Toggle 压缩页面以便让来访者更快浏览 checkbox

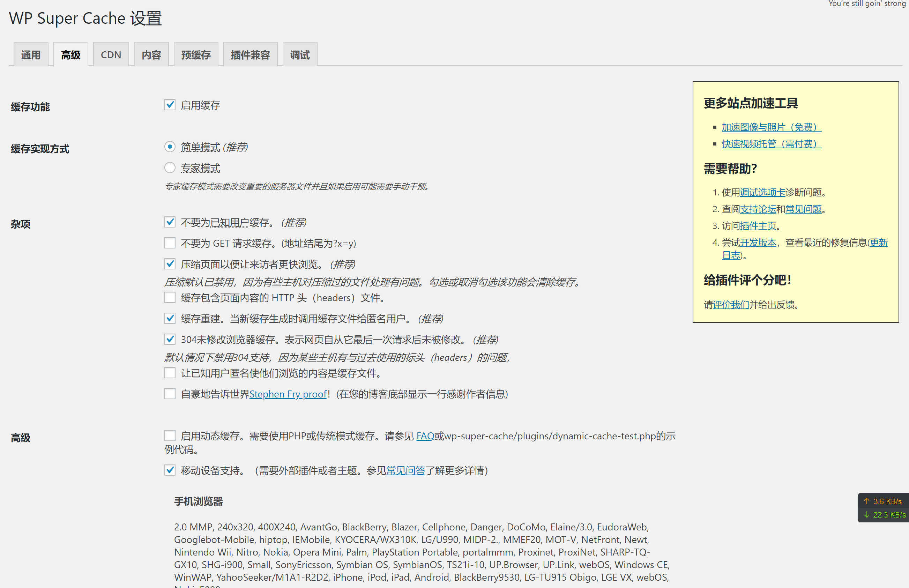click(170, 264)
